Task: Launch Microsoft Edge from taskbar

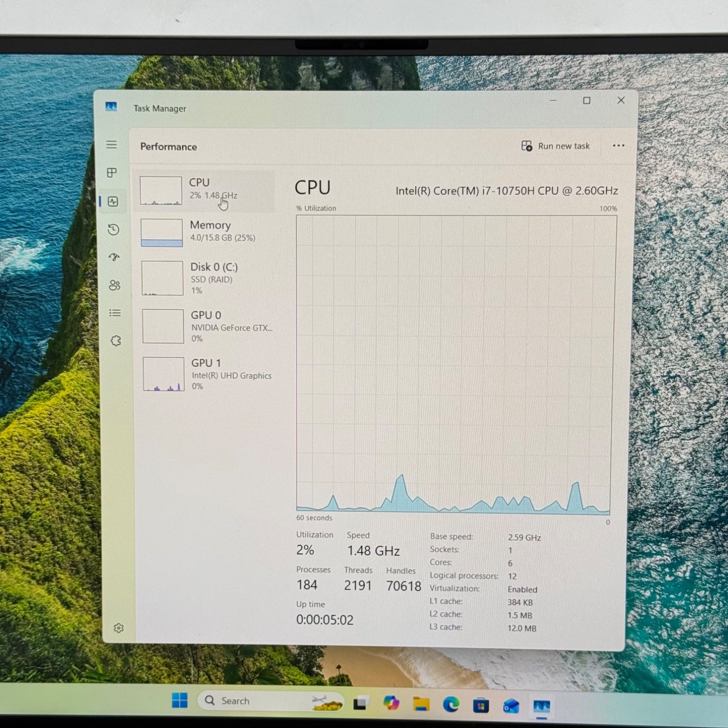Action: [451, 704]
